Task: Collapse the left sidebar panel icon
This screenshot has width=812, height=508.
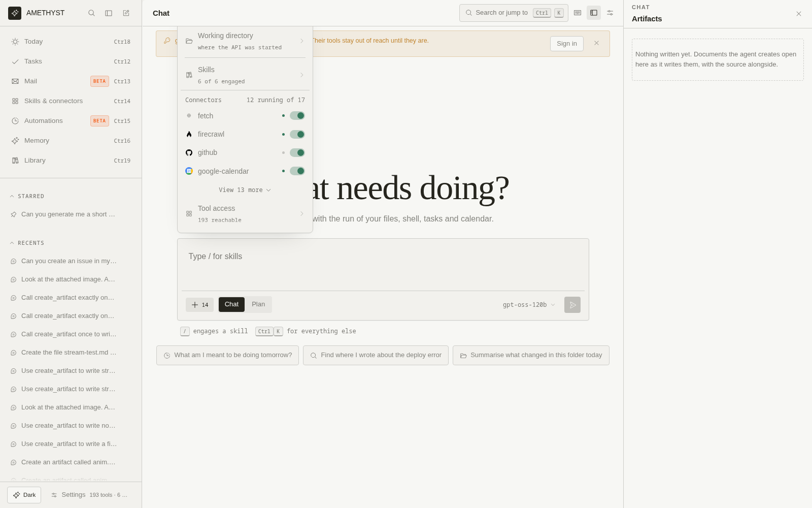Action: (x=109, y=13)
